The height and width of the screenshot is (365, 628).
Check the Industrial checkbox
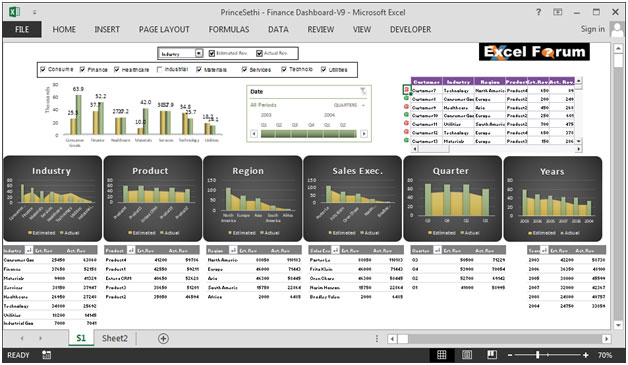coord(159,69)
